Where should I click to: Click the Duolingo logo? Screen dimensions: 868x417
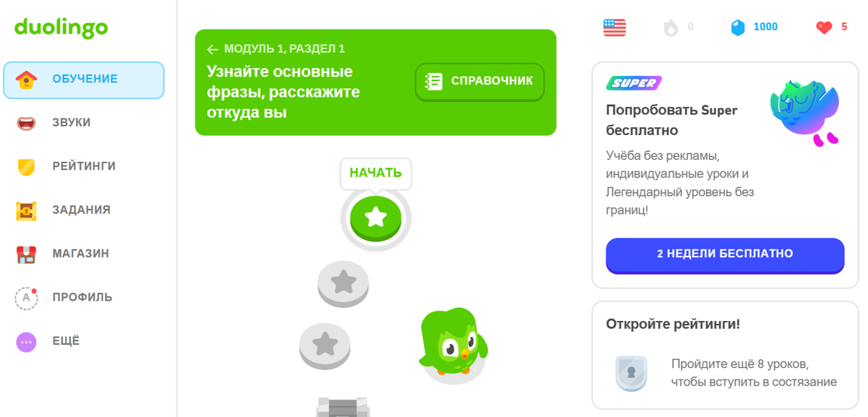(x=61, y=28)
